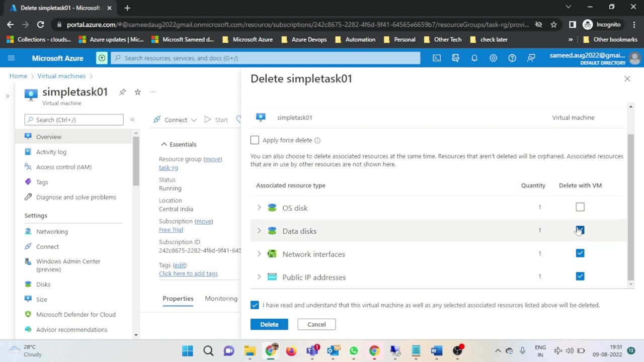
Task: Close the Delete simpletask01 panel
Action: 627,78
